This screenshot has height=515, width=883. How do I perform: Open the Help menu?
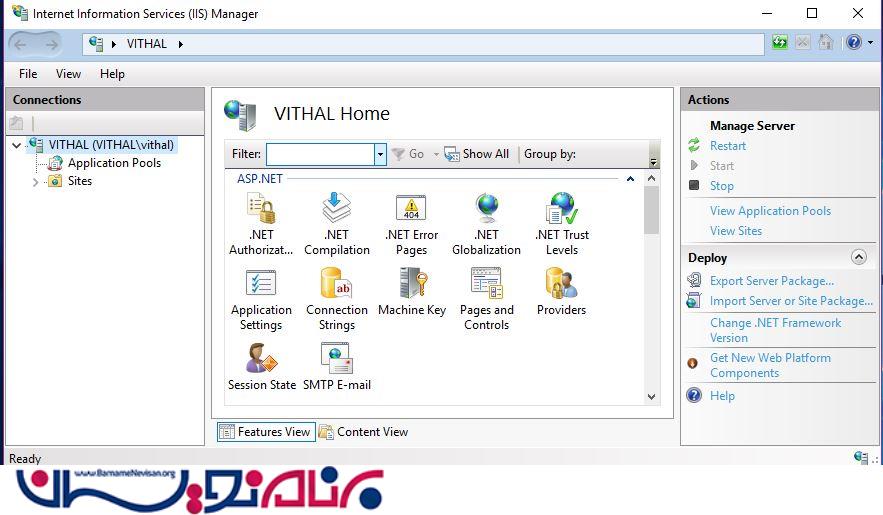(112, 74)
